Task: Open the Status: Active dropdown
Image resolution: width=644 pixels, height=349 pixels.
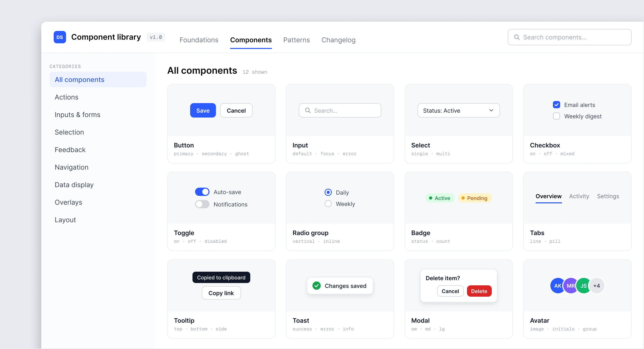Action: click(458, 110)
